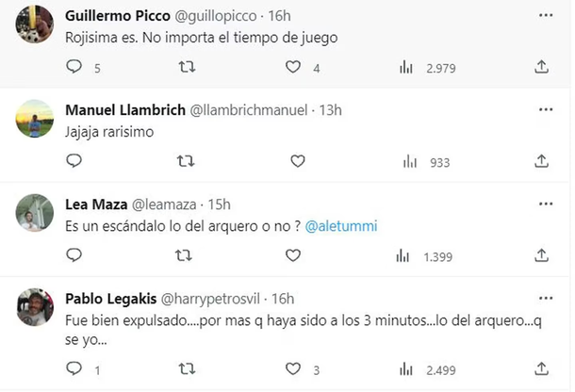575x392 pixels.
Task: Open more options on Guillermo Picco's tweet
Action: (545, 16)
